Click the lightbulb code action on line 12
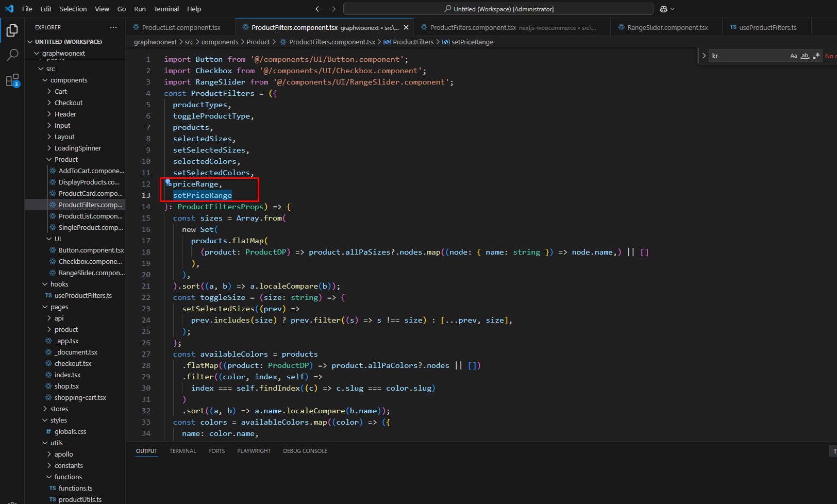837x504 pixels. click(168, 182)
